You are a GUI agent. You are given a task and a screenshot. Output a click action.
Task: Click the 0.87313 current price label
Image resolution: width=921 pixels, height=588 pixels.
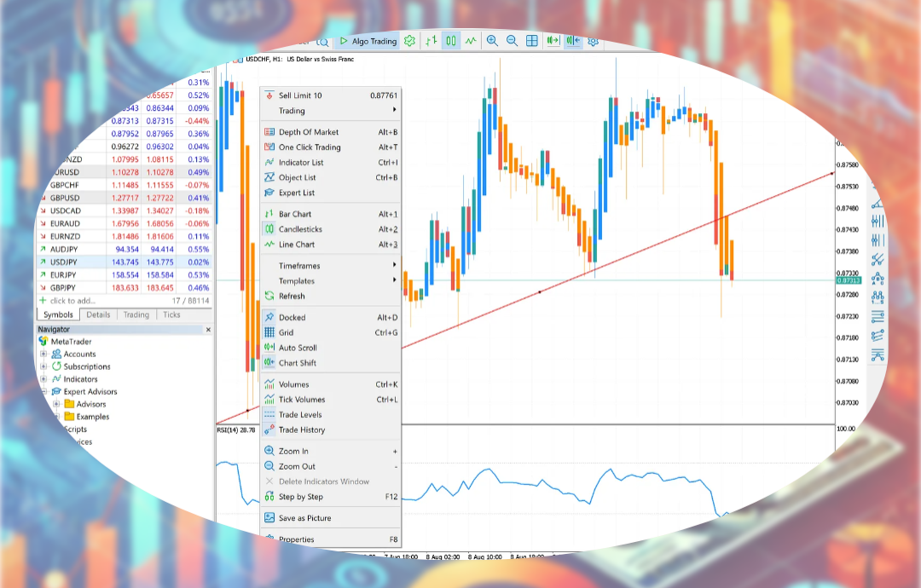(849, 280)
